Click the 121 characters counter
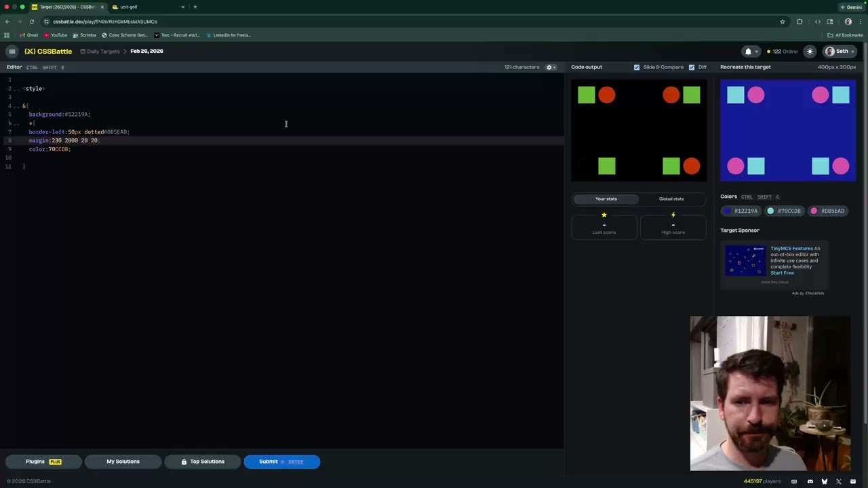This screenshot has width=868, height=488. coord(521,67)
